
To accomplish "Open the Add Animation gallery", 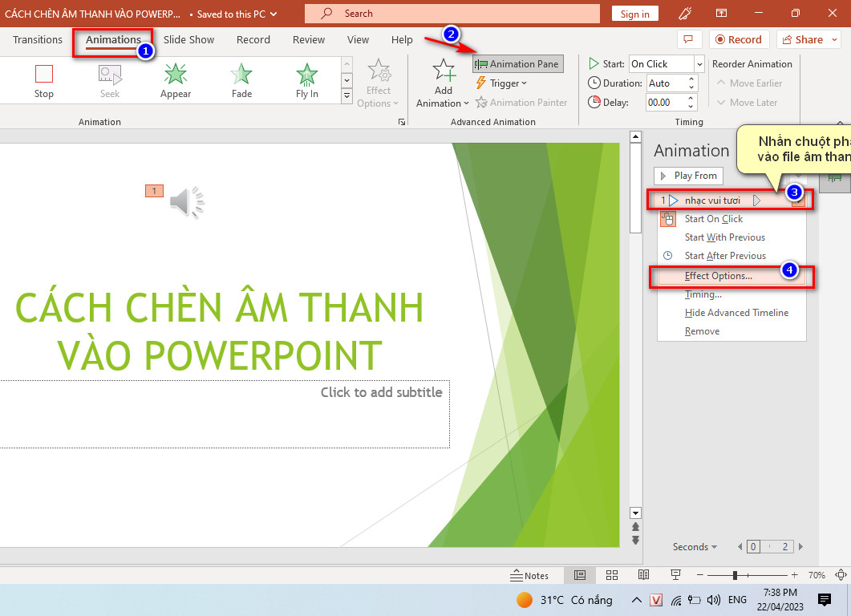I will point(443,83).
